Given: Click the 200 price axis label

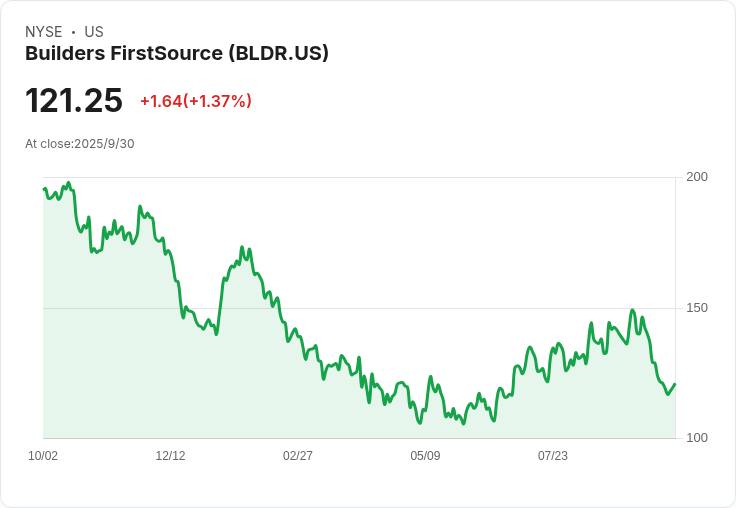Looking at the screenshot, I should click(x=697, y=177).
